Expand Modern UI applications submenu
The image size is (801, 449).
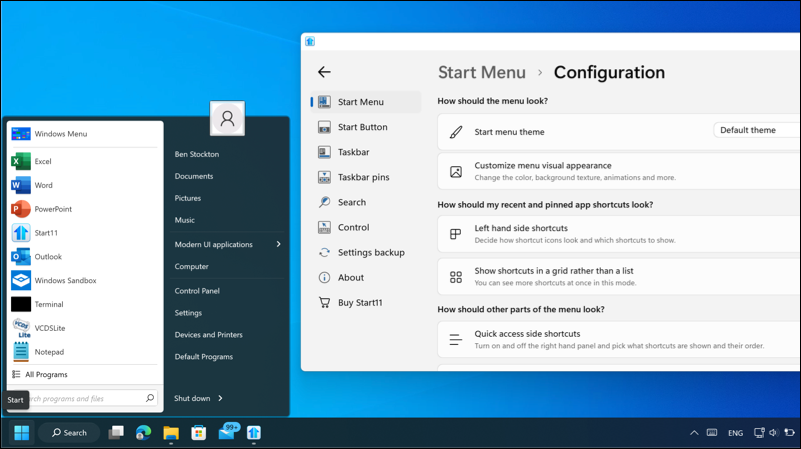(x=279, y=244)
